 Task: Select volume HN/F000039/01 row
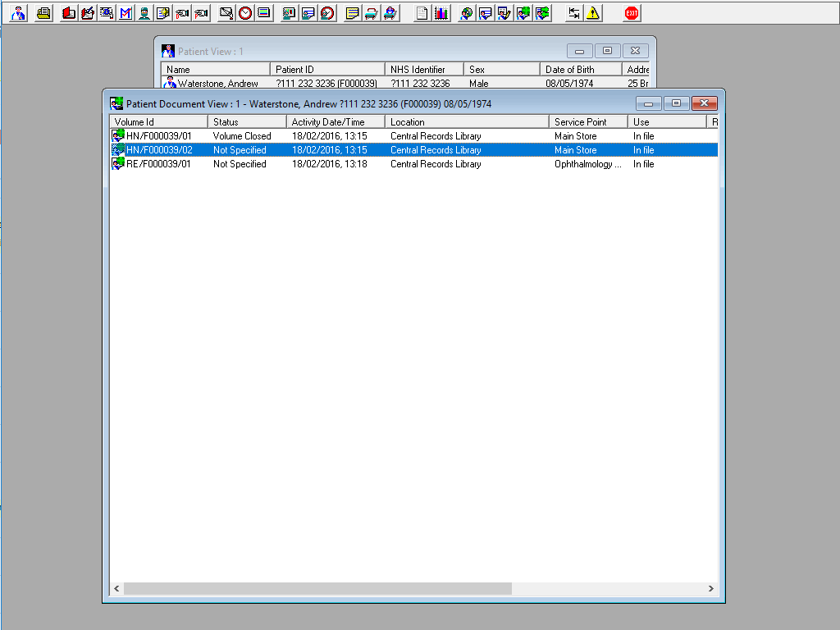pyautogui.click(x=413, y=136)
